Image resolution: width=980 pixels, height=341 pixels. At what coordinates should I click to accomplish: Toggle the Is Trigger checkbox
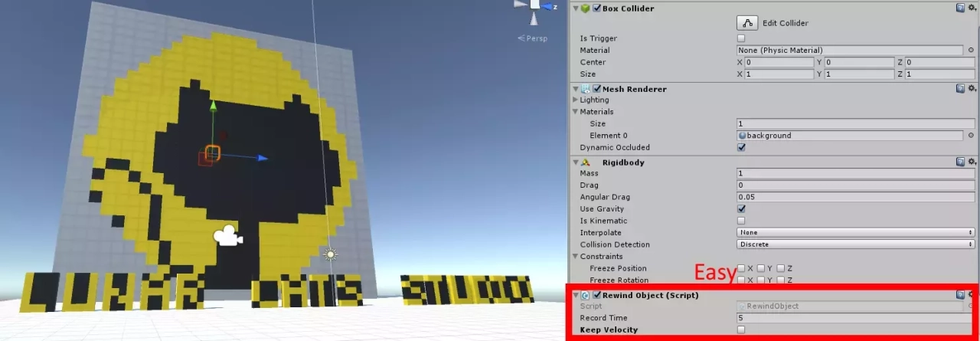(x=740, y=38)
